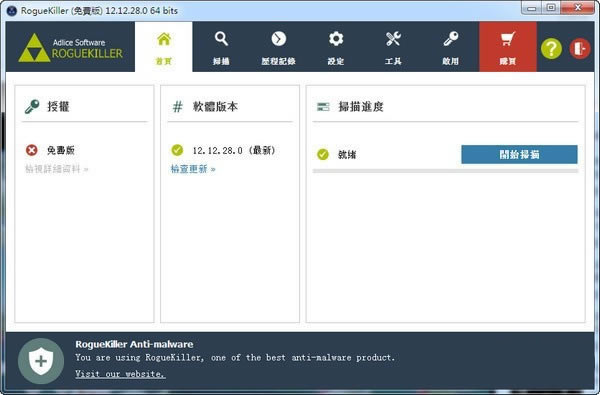
Task: Click the 授權 panel heading
Action: (x=58, y=106)
